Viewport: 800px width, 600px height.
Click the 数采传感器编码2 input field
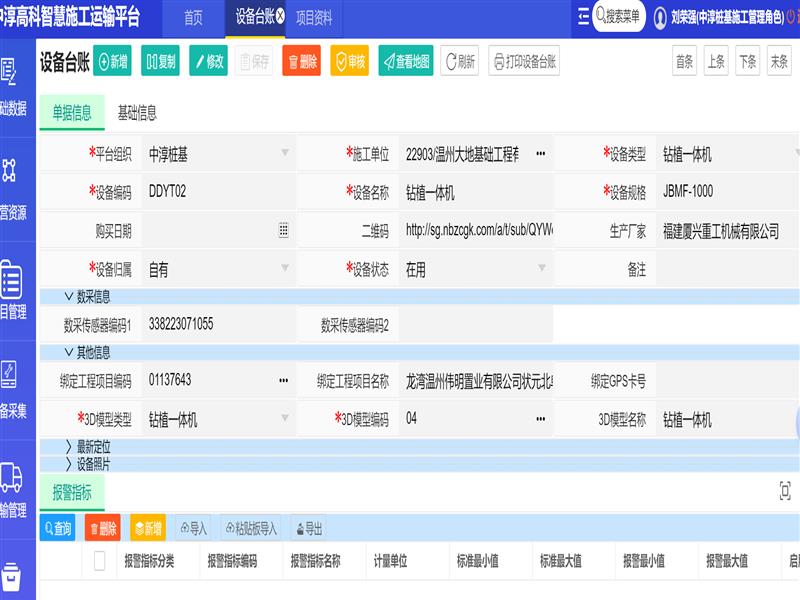pos(474,324)
